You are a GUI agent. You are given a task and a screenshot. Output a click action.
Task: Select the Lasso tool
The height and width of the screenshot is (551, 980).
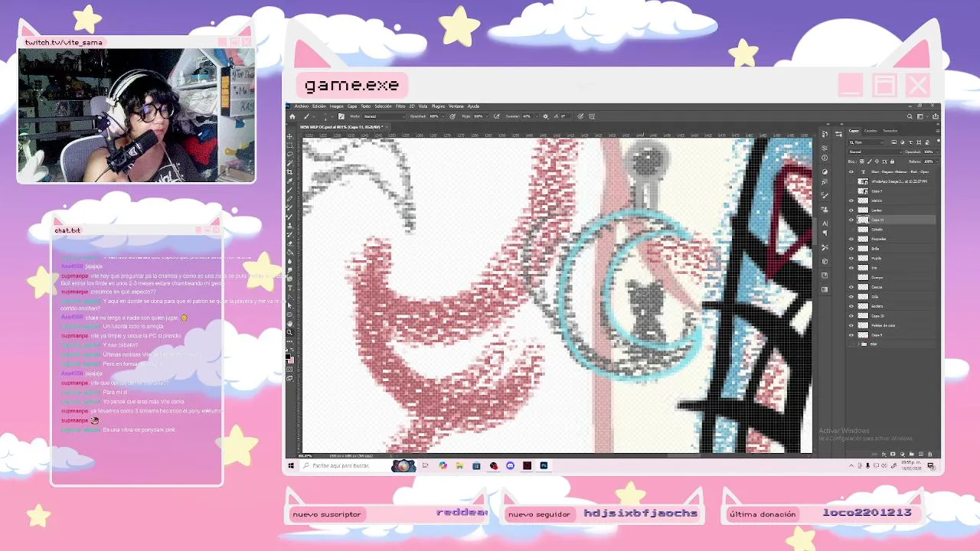click(289, 154)
